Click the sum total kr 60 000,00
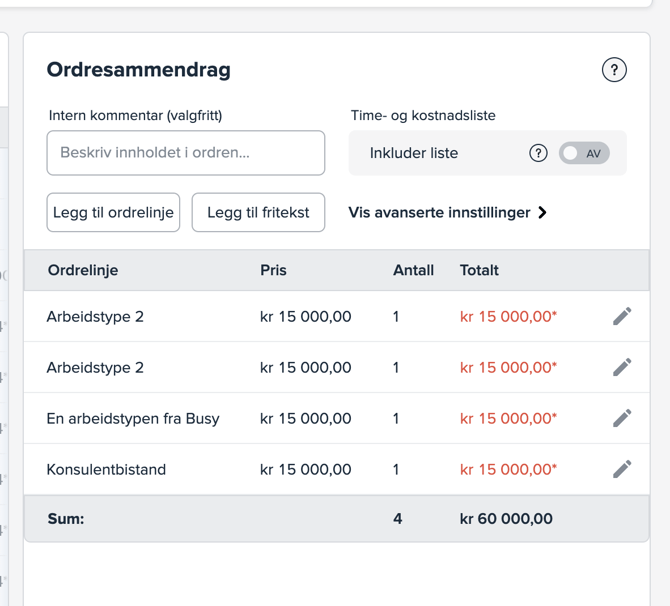670x606 pixels. pyautogui.click(x=506, y=519)
